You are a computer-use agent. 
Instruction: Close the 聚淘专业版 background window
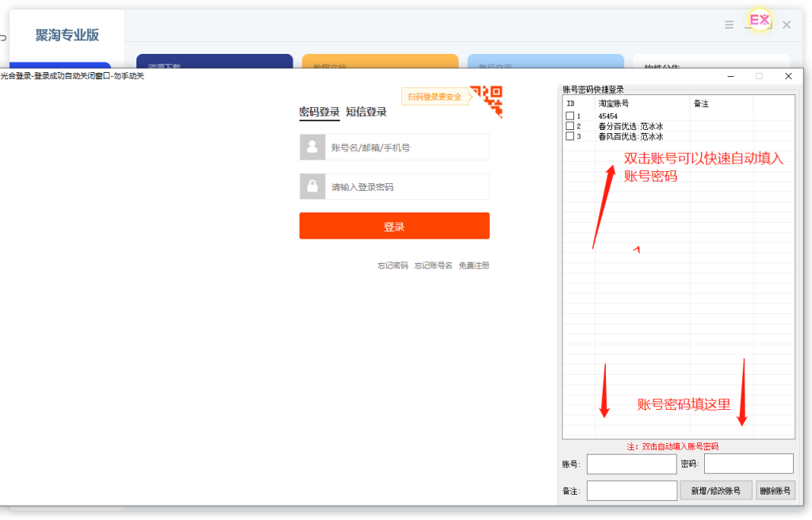click(x=787, y=25)
